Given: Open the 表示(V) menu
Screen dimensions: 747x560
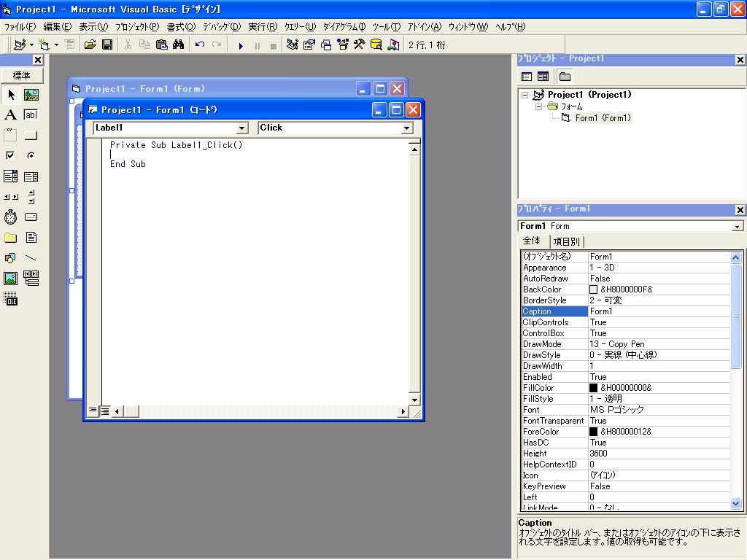Looking at the screenshot, I should coord(93,27).
